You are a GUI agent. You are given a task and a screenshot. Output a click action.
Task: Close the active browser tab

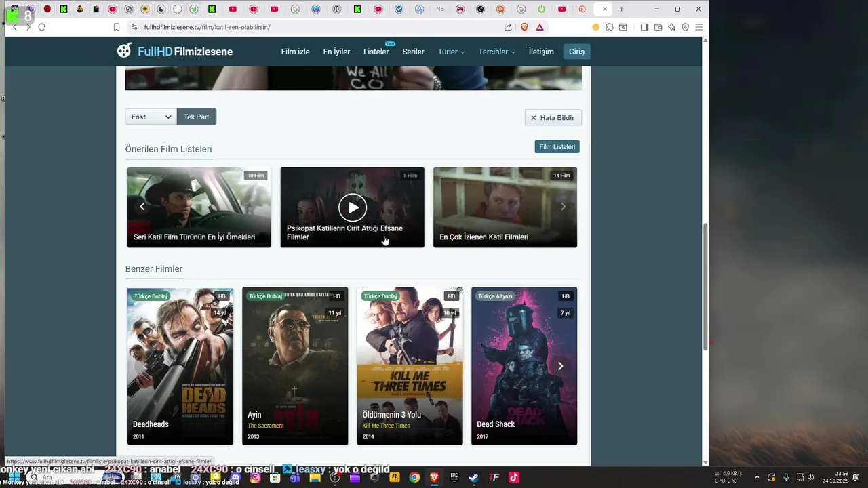coord(604,9)
